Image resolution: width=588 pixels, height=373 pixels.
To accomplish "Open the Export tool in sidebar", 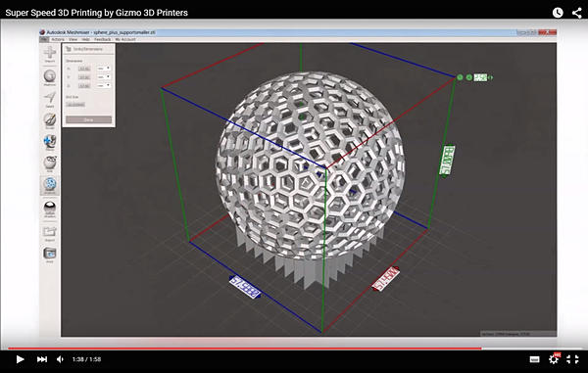I will point(50,234).
